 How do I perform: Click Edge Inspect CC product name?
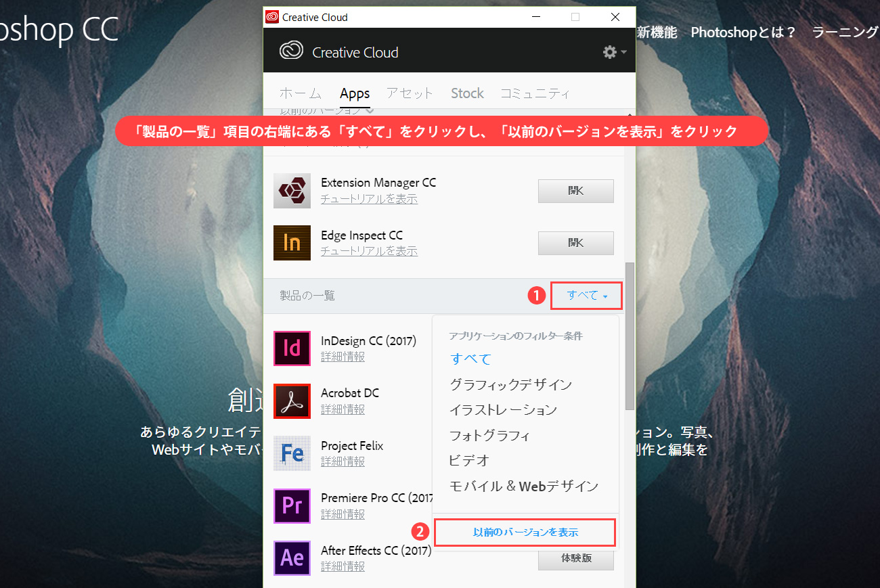361,235
